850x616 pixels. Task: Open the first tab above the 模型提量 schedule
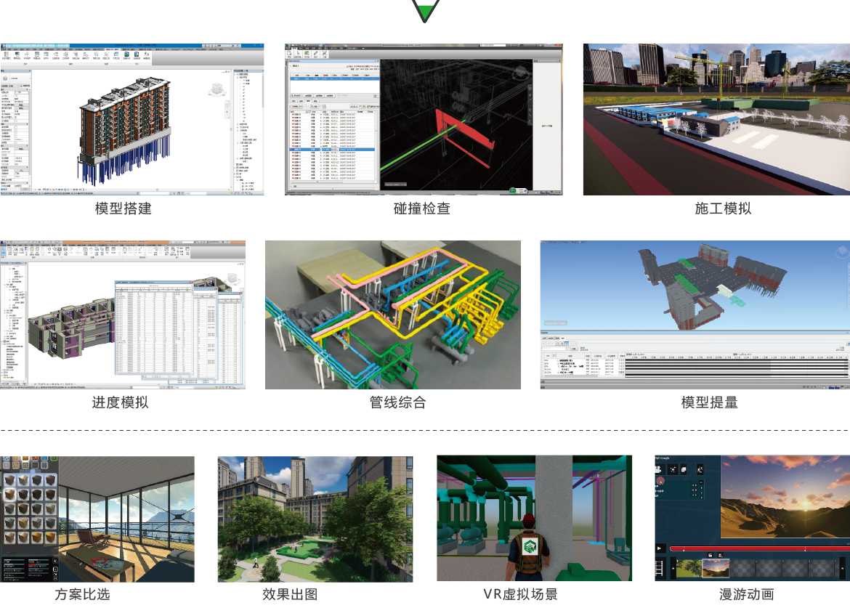click(545, 338)
